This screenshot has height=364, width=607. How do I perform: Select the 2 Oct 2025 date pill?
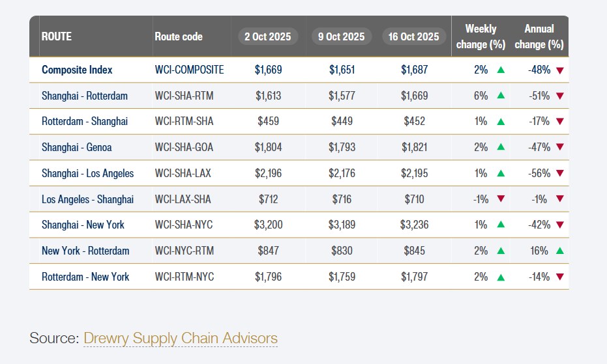click(x=268, y=36)
